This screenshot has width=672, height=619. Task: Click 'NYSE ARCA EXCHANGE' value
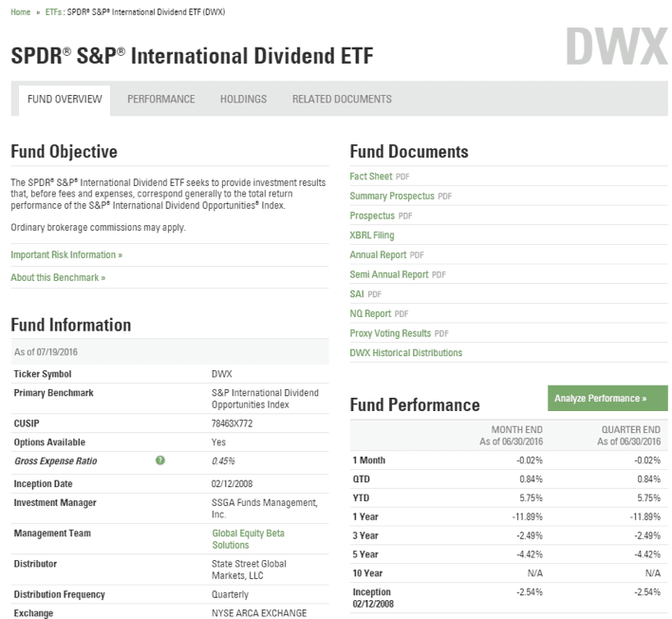(259, 613)
